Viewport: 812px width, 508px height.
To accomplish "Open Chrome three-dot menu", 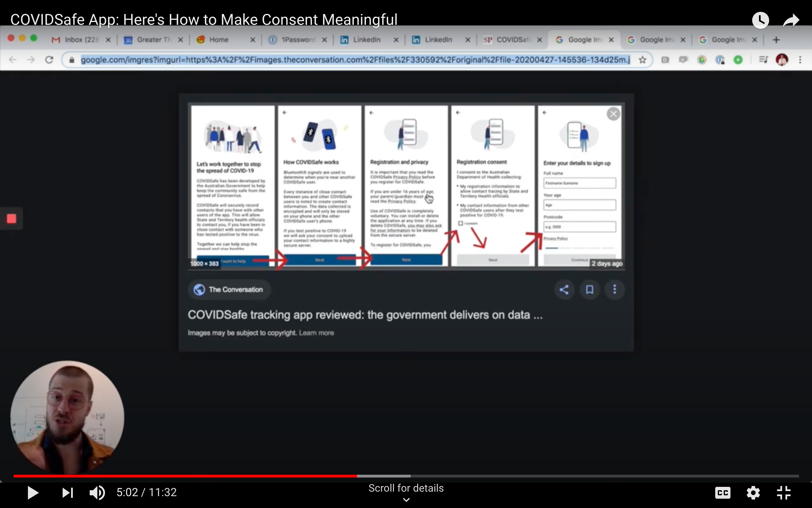I will [800, 60].
